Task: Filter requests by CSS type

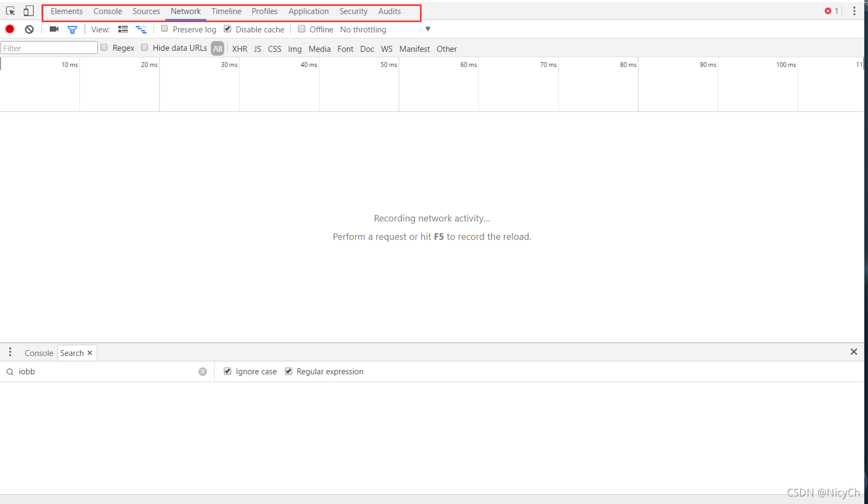Action: pyautogui.click(x=275, y=49)
